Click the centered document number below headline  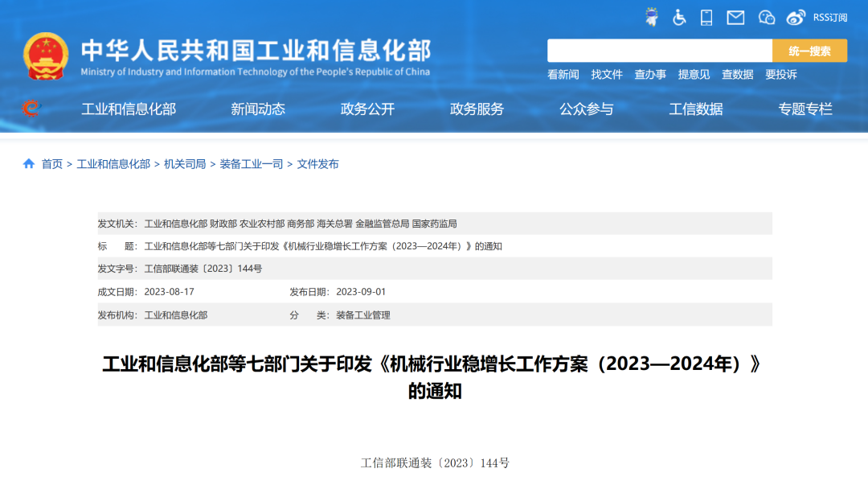pyautogui.click(x=435, y=462)
